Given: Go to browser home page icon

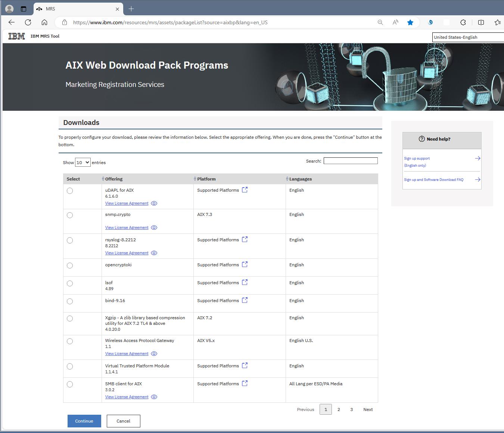Looking at the screenshot, I should click(44, 22).
